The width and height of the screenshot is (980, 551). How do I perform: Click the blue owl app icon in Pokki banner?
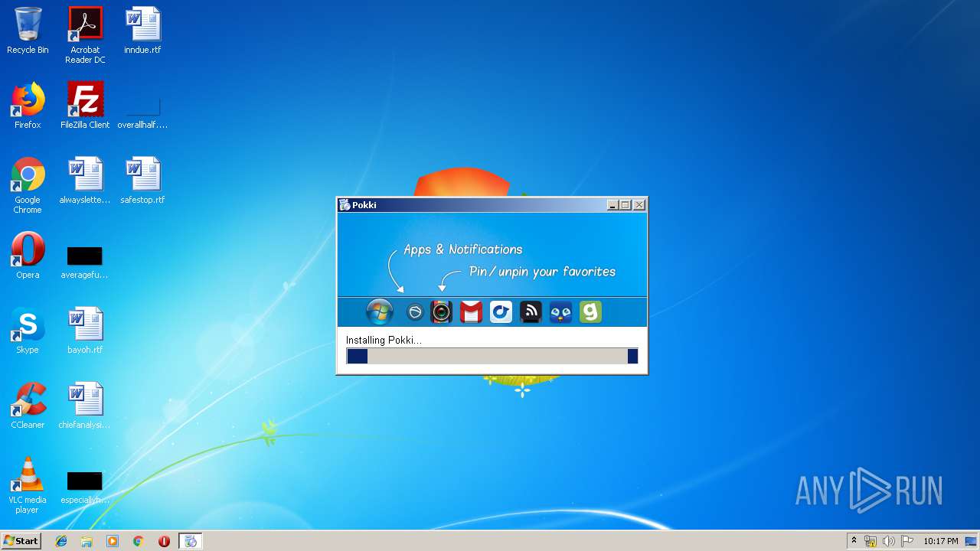[x=560, y=311]
